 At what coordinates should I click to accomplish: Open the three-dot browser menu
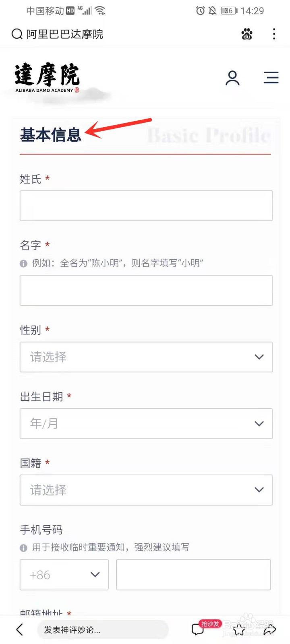(x=274, y=34)
